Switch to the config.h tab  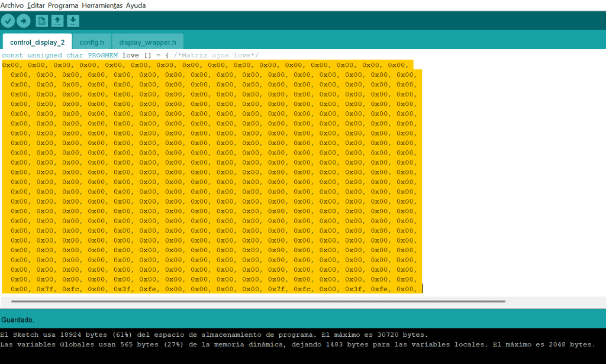pyautogui.click(x=92, y=42)
